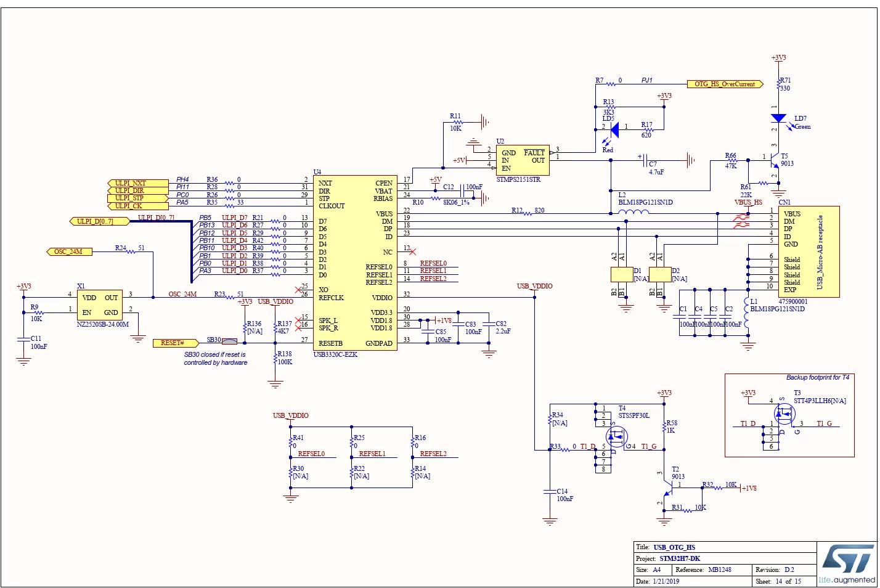Image resolution: width=880 pixels, height=588 pixels.
Task: Select the USB Micro-AB receptacle CN1
Action: (809, 252)
